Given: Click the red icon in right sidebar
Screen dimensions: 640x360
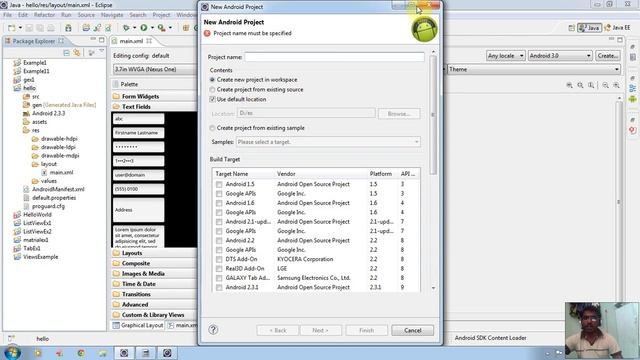Looking at the screenshot, I should tap(633, 130).
